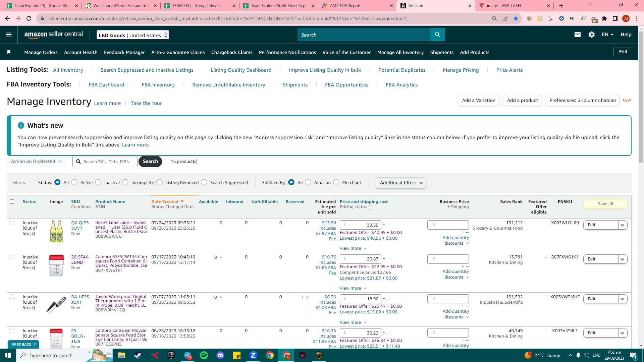The width and height of the screenshot is (644, 362).
Task: Click the black Search button for SKU search
Action: (150, 161)
